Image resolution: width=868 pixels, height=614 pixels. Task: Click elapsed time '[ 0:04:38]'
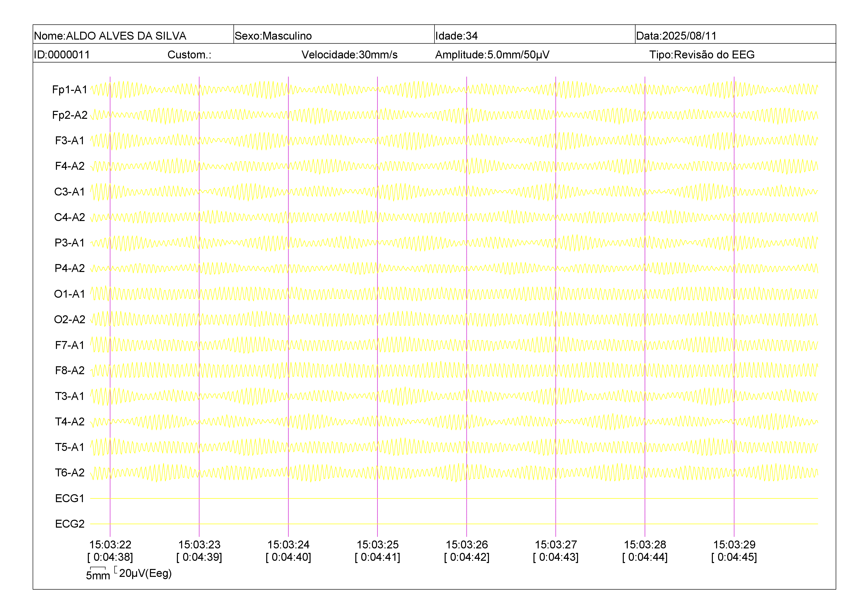tap(110, 557)
